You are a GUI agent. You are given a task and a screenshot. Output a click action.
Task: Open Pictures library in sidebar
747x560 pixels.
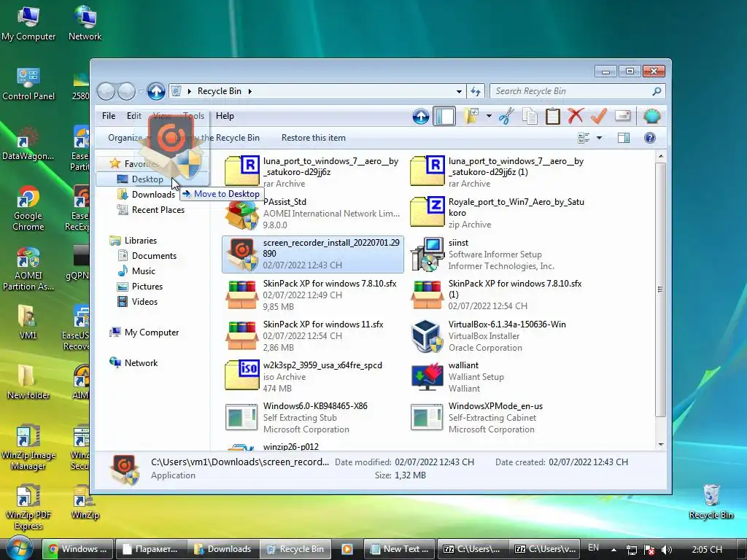pyautogui.click(x=147, y=286)
